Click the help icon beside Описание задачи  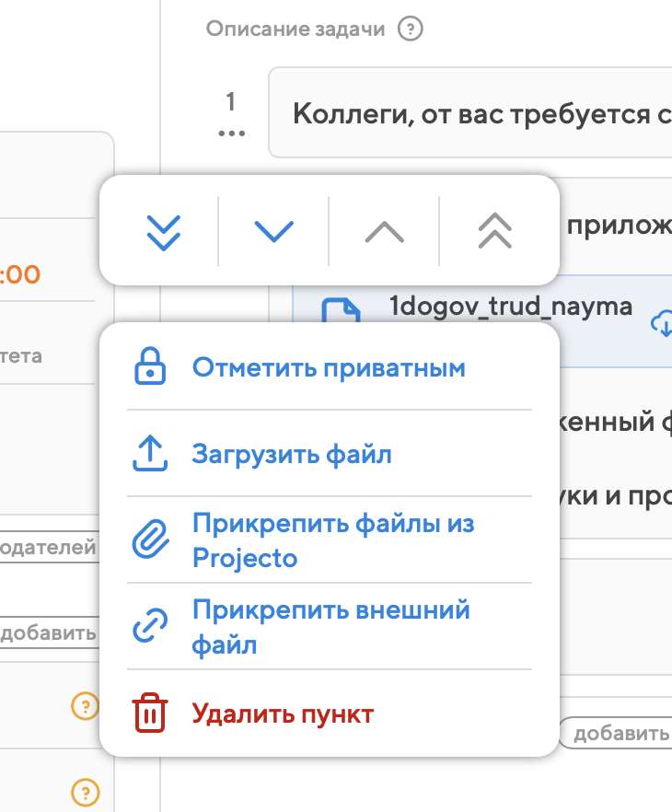tap(410, 29)
